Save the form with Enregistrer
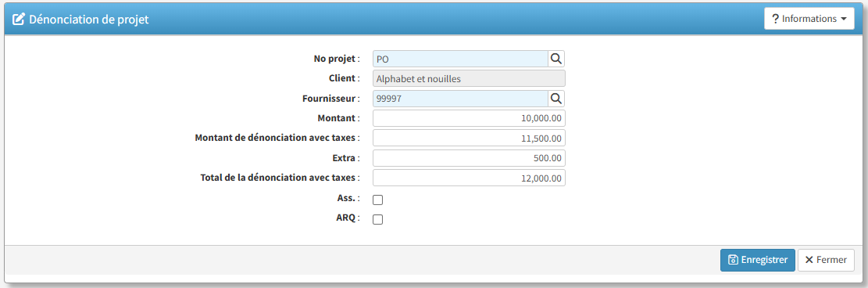Screen dimensions: 868x288 click(x=757, y=260)
